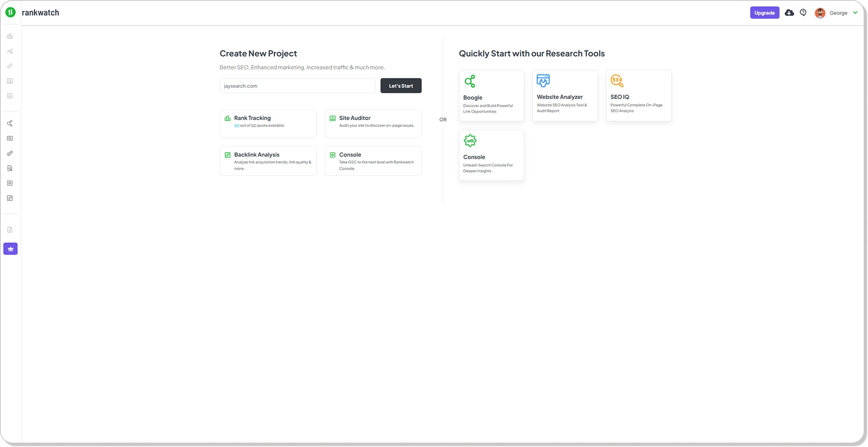Open the console gear sidebar icon
This screenshot has width=868, height=447.
click(10, 183)
